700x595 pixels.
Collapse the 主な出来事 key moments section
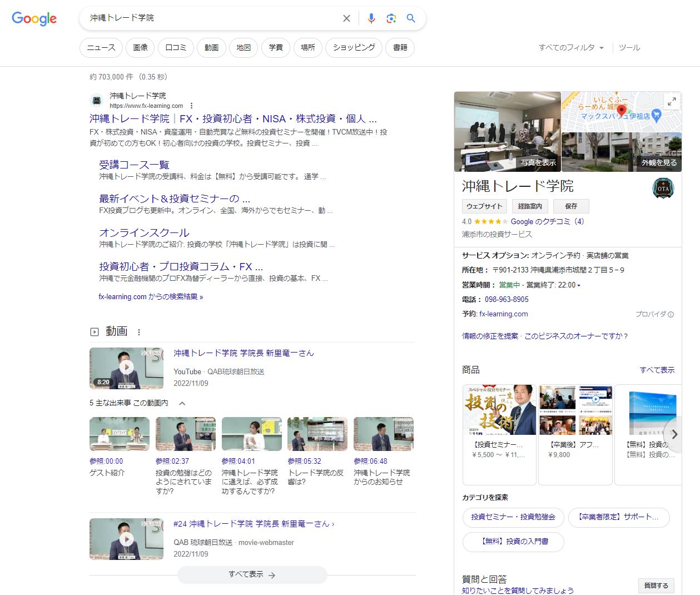tap(182, 403)
